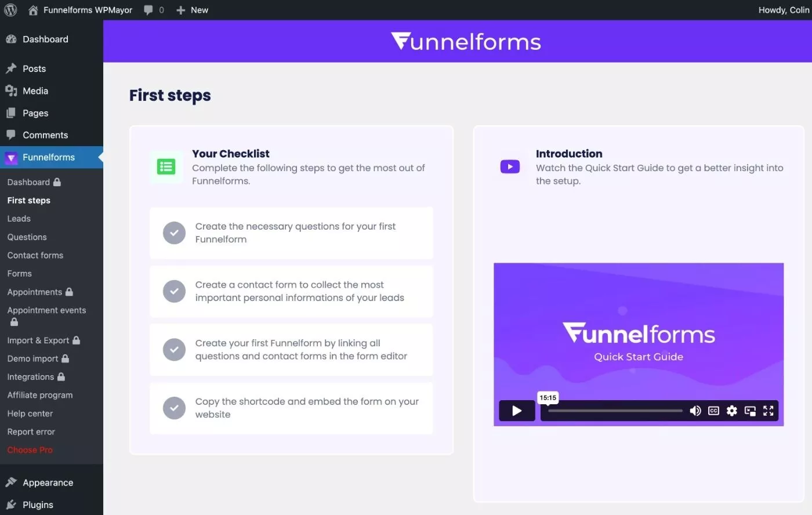
Task: Open the comments bubble in admin bar
Action: pos(148,10)
